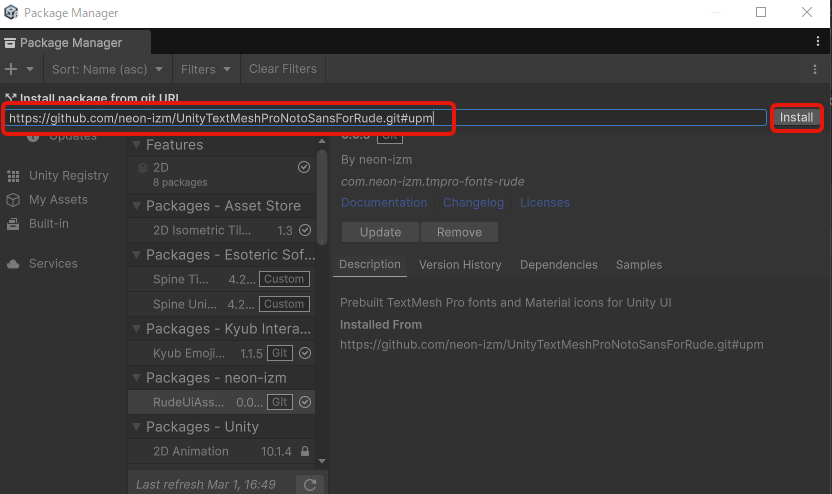Screen dimensions: 832x494
Task: Select Unity Registry in sidebar
Action: coord(68,176)
